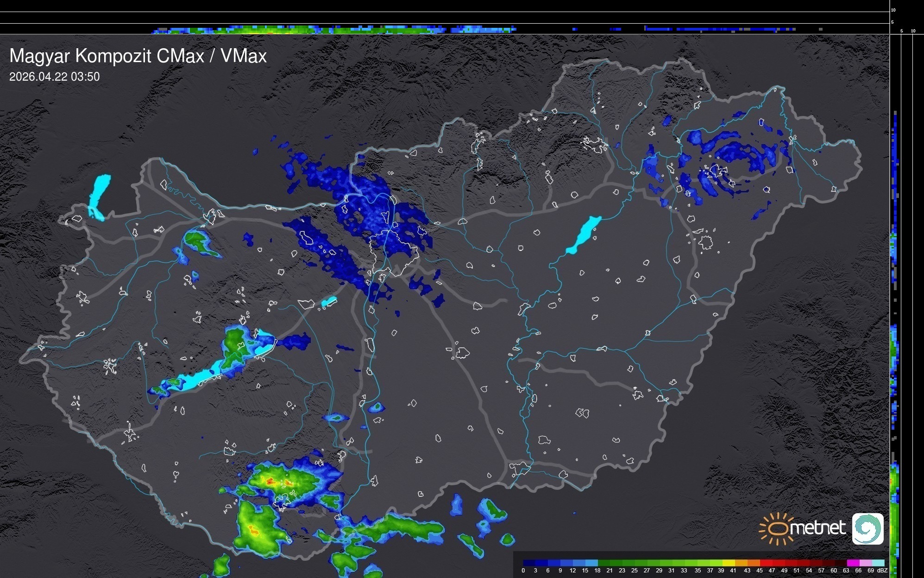Select the light cyan 69 dBZ swatch
The height and width of the screenshot is (578, 924).
point(878,563)
